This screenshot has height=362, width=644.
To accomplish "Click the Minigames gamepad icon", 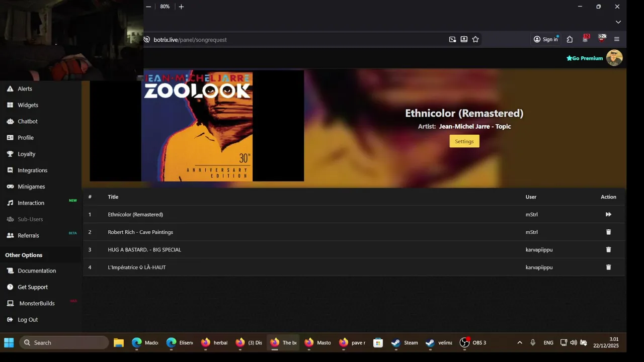I will pyautogui.click(x=10, y=187).
